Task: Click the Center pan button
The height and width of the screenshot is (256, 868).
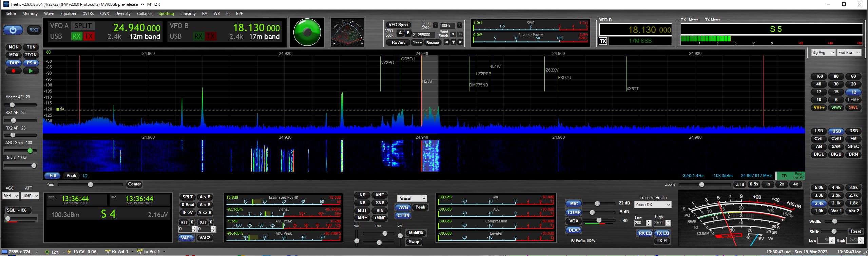Action: click(x=134, y=184)
